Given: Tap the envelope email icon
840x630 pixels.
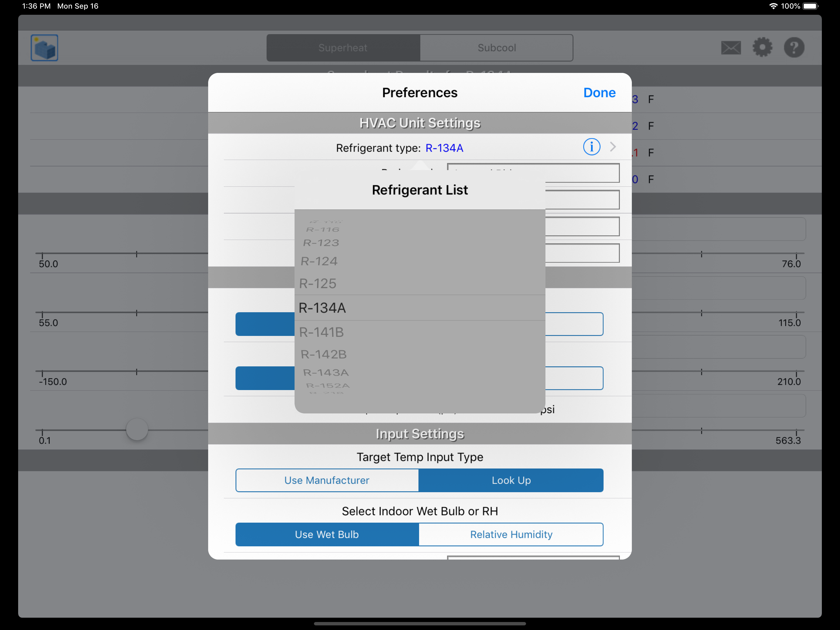Looking at the screenshot, I should (x=731, y=48).
